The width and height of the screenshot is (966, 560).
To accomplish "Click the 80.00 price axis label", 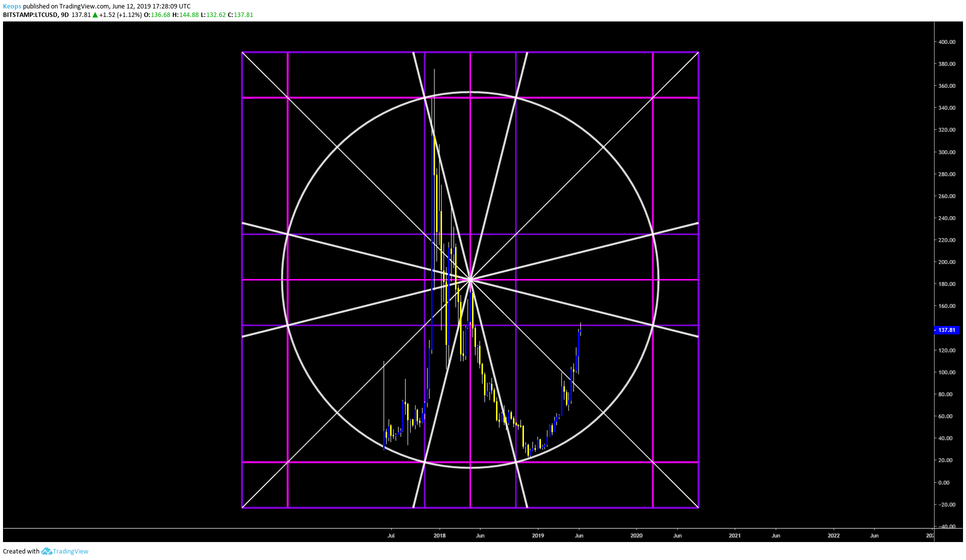I will click(946, 394).
